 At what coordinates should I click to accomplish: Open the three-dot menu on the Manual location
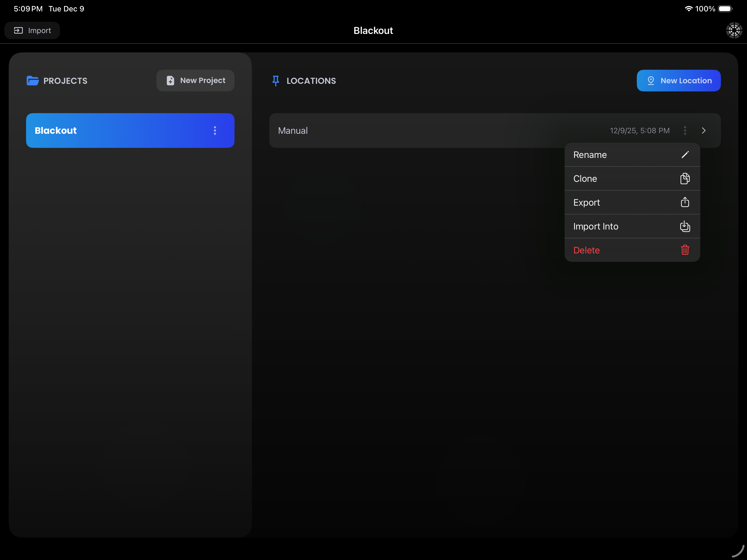[x=685, y=131]
